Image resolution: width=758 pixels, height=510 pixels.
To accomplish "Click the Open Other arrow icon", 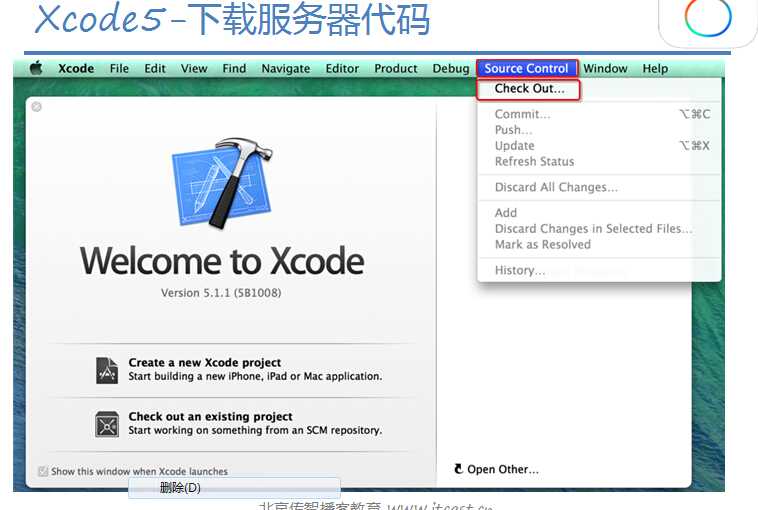I will point(458,468).
